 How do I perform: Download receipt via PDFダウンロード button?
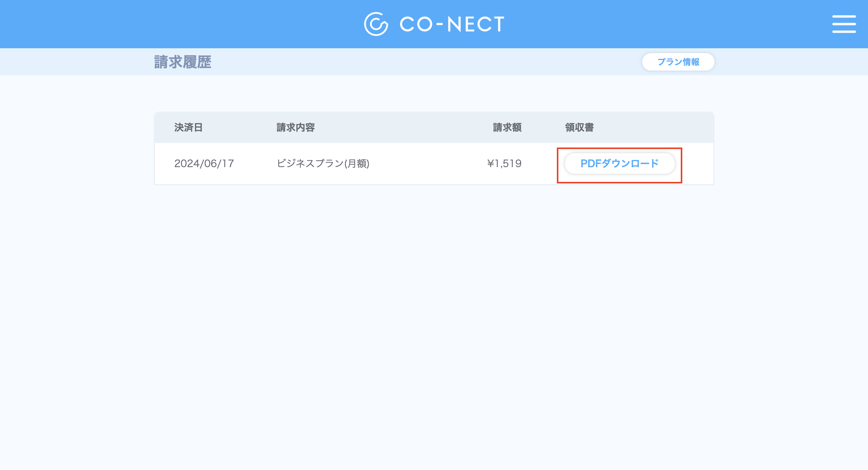[x=619, y=164]
